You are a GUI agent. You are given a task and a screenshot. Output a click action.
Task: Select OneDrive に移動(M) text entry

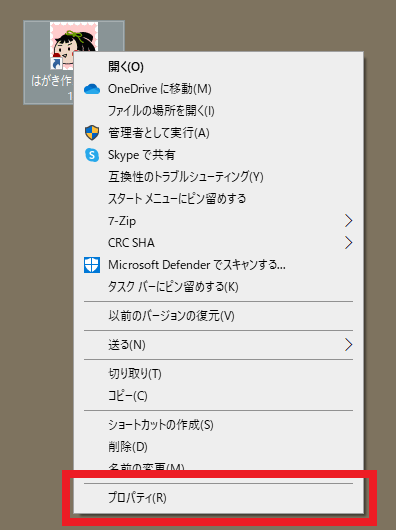pos(159,89)
